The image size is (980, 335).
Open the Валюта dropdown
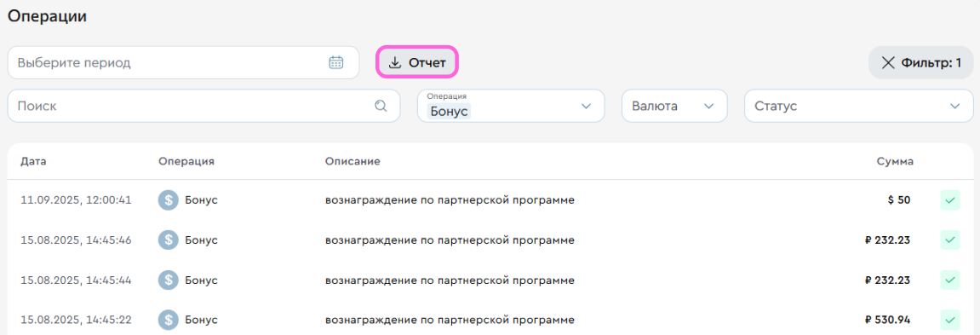pyautogui.click(x=674, y=106)
